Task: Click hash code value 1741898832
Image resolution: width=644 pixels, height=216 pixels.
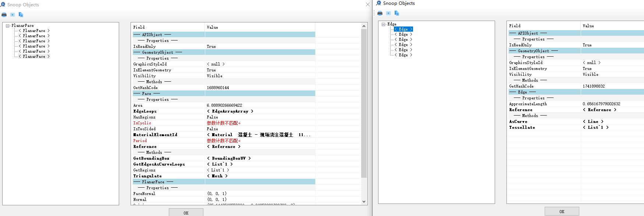Action: [x=594, y=86]
